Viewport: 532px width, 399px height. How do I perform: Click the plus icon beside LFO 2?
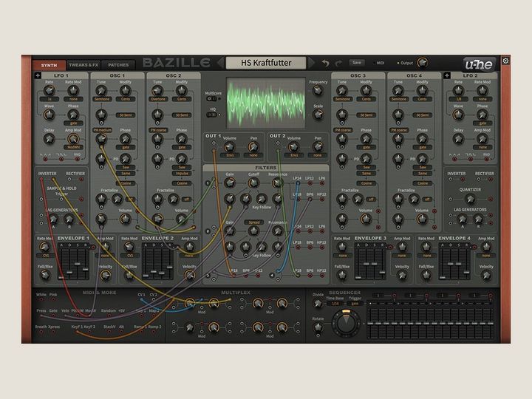pos(447,75)
